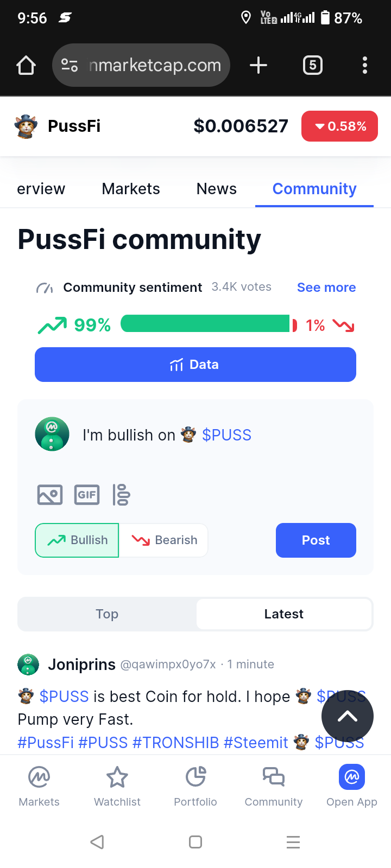The width and height of the screenshot is (391, 868).
Task: Switch to the News tab
Action: coord(216,189)
